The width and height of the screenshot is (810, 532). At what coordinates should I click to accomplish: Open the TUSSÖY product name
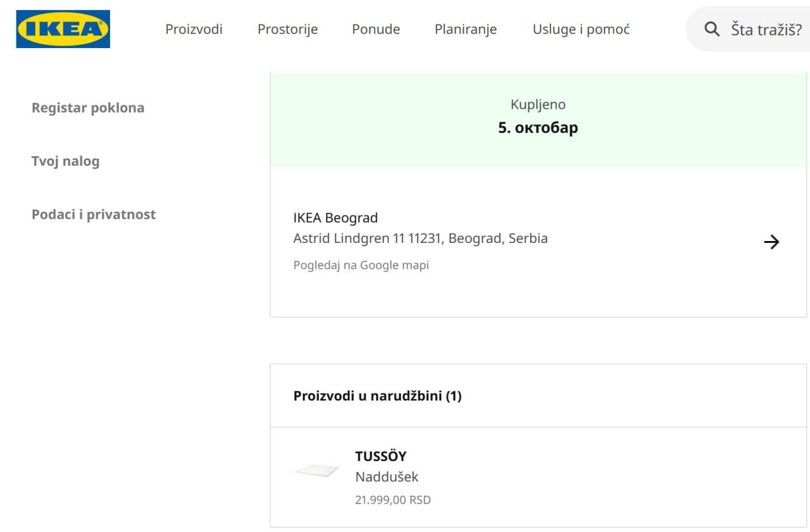tap(380, 456)
